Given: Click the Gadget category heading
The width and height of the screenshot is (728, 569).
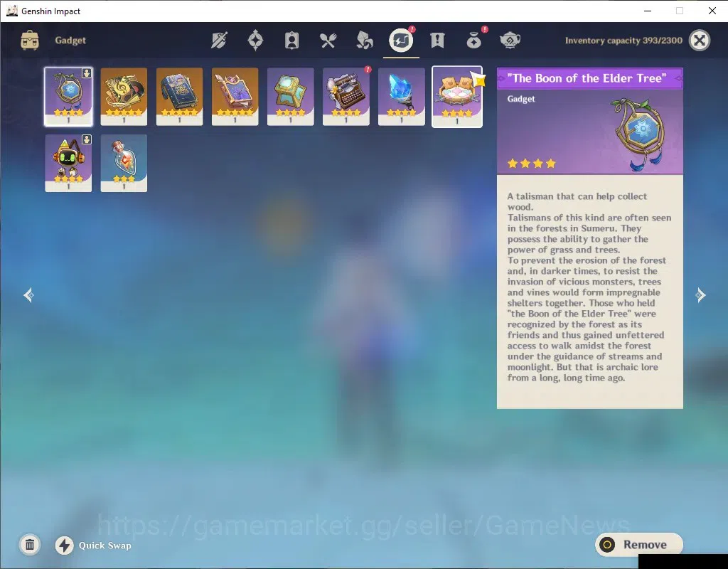Looking at the screenshot, I should click(70, 41).
